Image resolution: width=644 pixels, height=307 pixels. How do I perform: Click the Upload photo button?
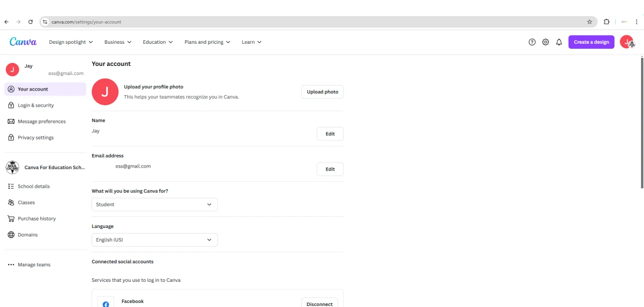tap(323, 92)
